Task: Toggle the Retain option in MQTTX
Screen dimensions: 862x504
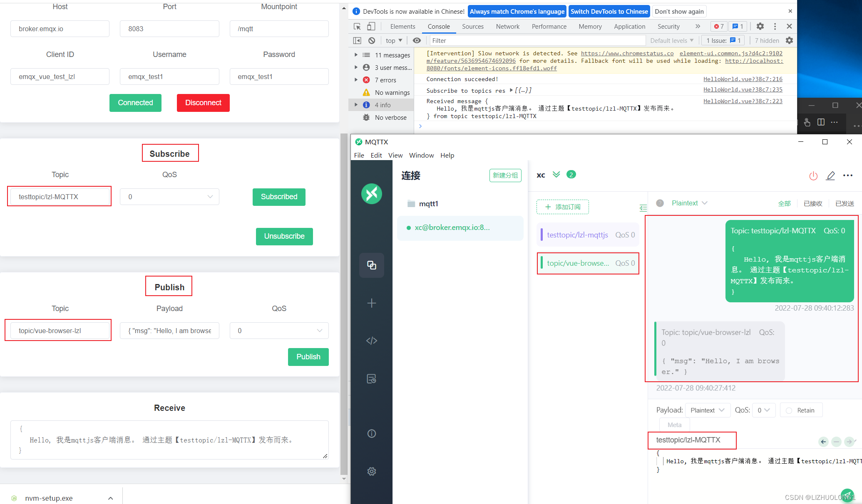Action: (x=801, y=410)
